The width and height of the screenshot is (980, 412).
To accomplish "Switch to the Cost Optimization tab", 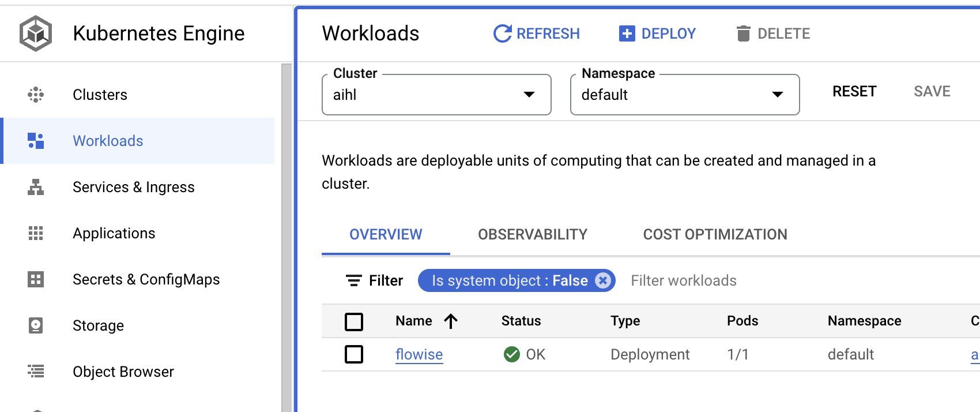I will (715, 234).
